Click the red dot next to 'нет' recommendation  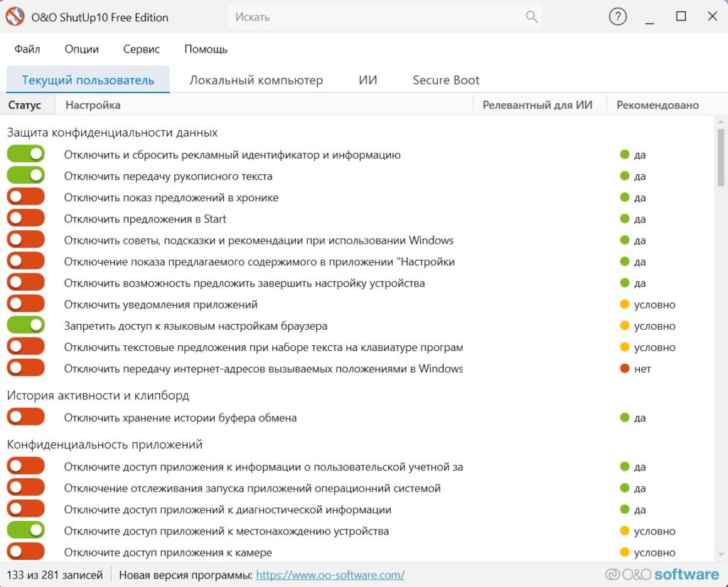point(624,368)
